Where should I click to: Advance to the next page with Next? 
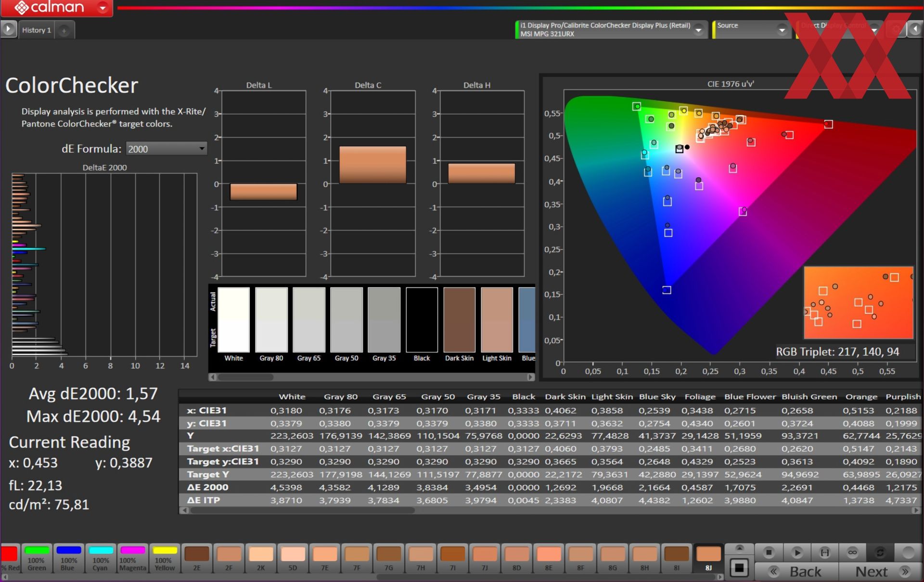point(881,571)
